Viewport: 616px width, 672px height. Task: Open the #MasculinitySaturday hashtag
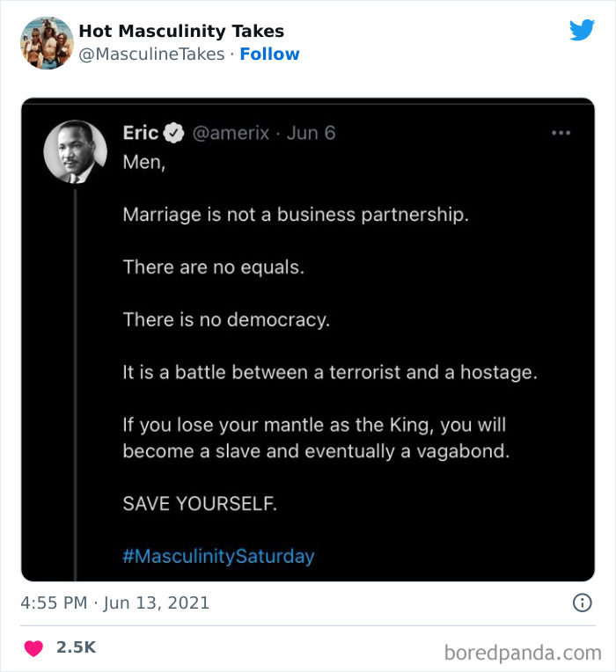pos(218,556)
